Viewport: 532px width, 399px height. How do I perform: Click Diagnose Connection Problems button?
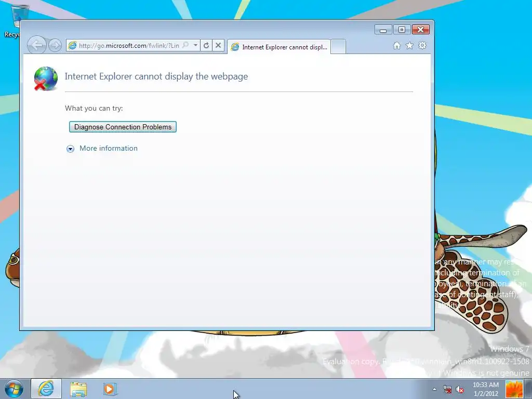[123, 127]
